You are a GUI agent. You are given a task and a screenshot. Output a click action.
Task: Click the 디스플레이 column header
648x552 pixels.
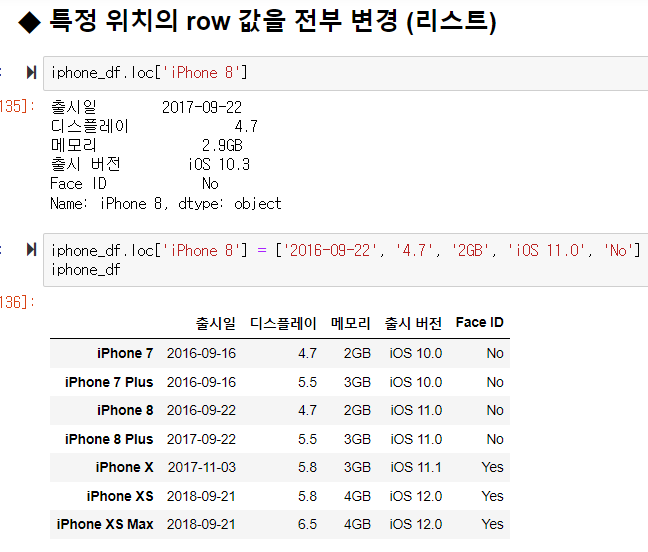pyautogui.click(x=283, y=323)
